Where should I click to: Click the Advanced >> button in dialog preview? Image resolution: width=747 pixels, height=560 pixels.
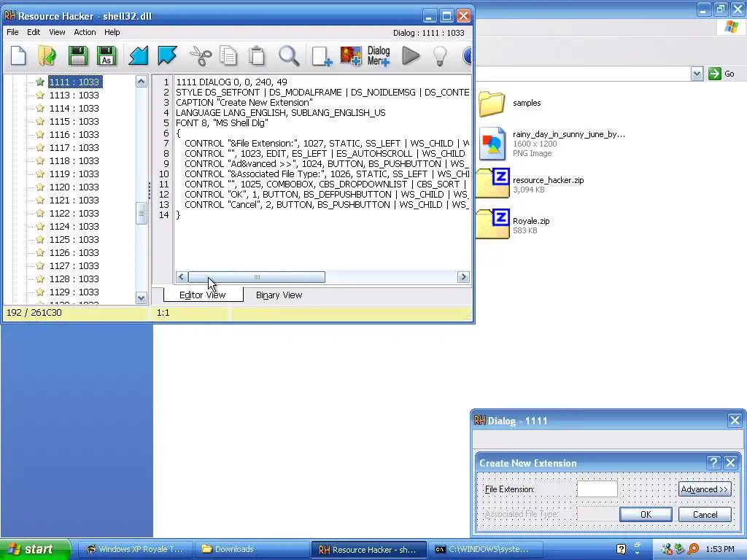[705, 489]
